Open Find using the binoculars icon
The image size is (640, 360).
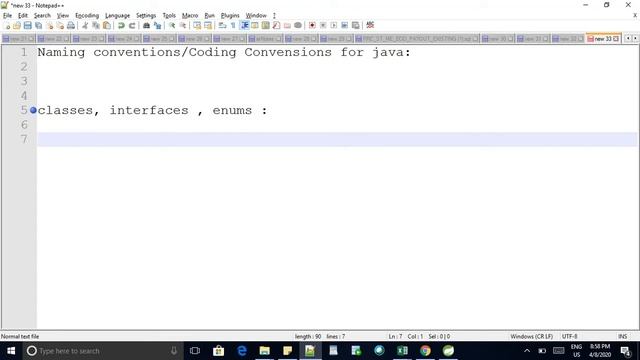146,25
